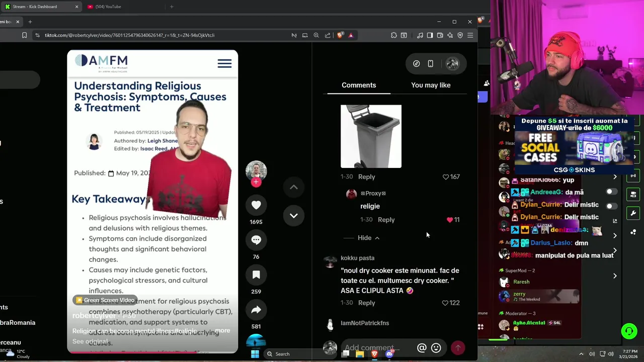644x362 pixels.
Task: Switch to the Comments tab
Action: click(359, 85)
